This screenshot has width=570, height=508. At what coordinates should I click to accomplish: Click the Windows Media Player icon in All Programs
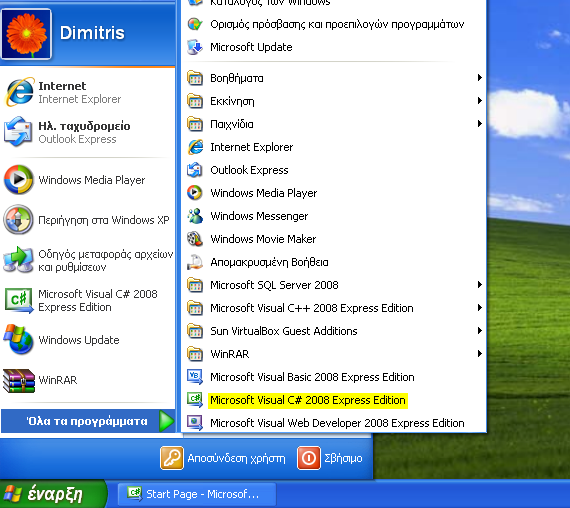(195, 193)
